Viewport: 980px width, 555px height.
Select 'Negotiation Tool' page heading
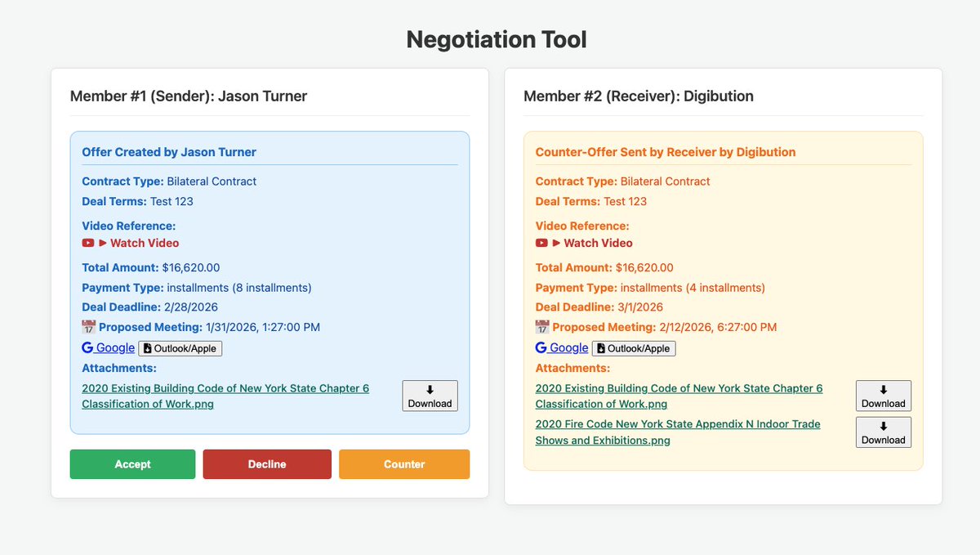click(x=497, y=39)
